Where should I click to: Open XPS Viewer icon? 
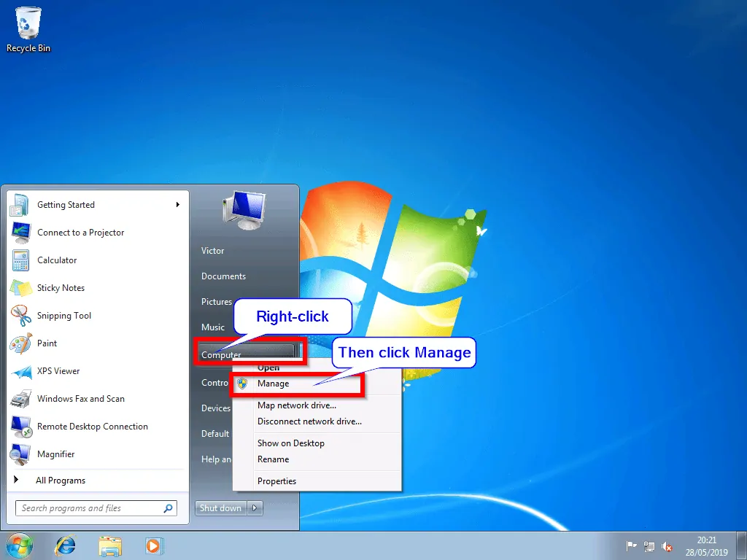(20, 371)
